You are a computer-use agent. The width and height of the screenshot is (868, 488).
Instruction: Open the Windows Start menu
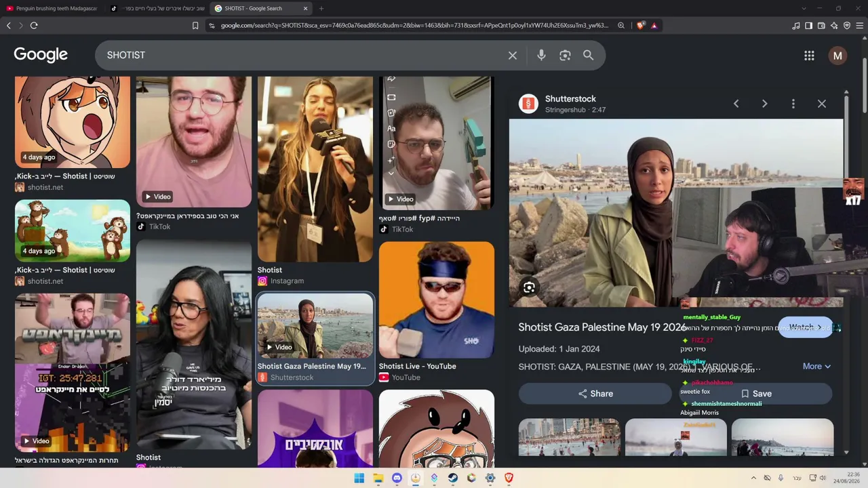tap(359, 478)
